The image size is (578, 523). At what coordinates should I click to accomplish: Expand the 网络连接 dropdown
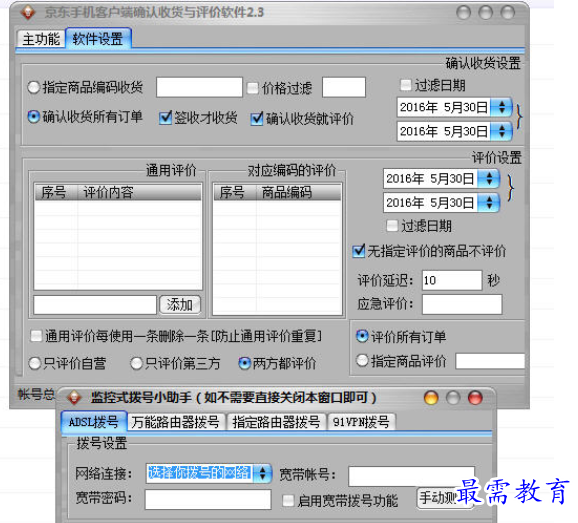262,473
